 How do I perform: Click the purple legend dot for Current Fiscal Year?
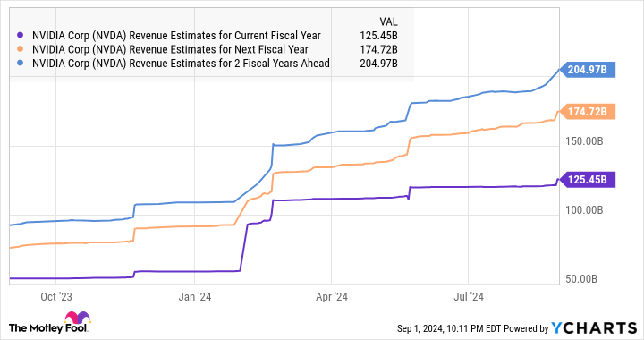point(21,36)
